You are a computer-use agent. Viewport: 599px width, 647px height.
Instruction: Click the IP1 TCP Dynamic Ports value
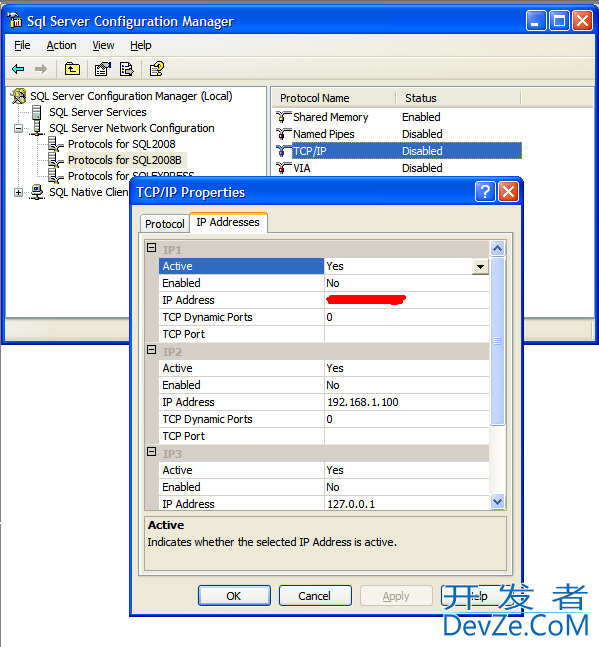(406, 317)
